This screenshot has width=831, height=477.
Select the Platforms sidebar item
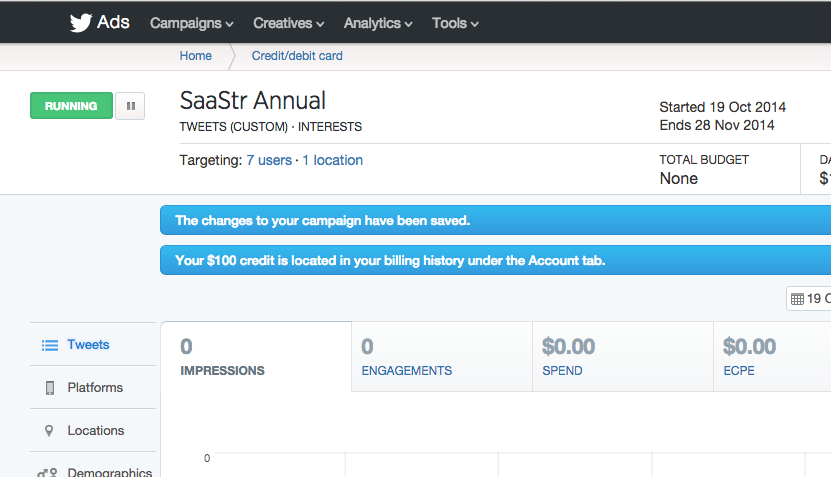[93, 387]
